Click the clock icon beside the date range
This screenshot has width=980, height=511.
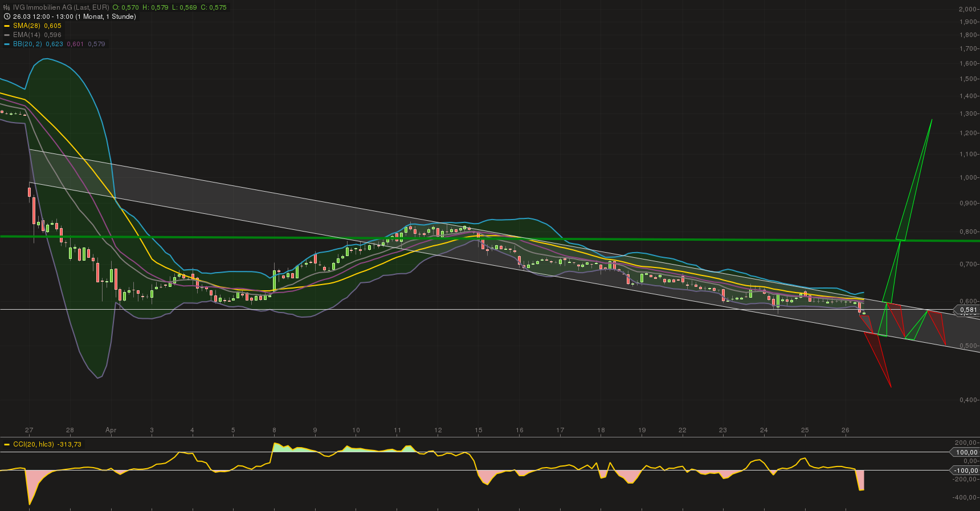[7, 17]
